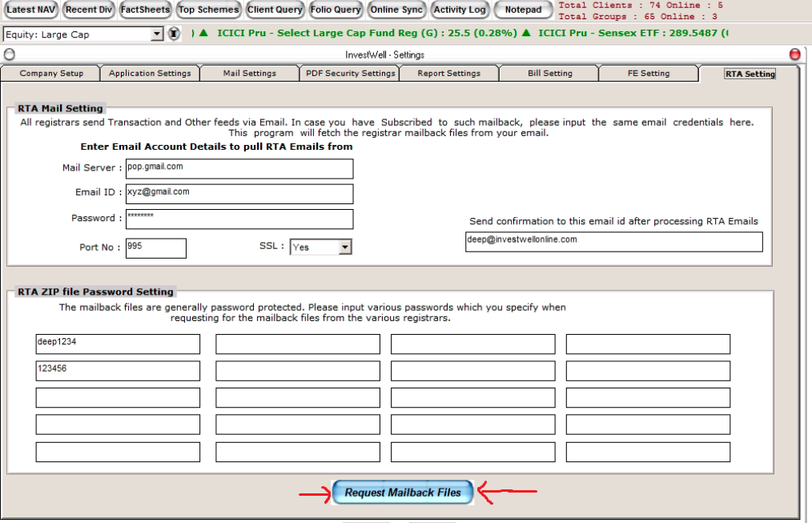Select the RTA Setting tab
The image size is (812, 523).
point(750,74)
